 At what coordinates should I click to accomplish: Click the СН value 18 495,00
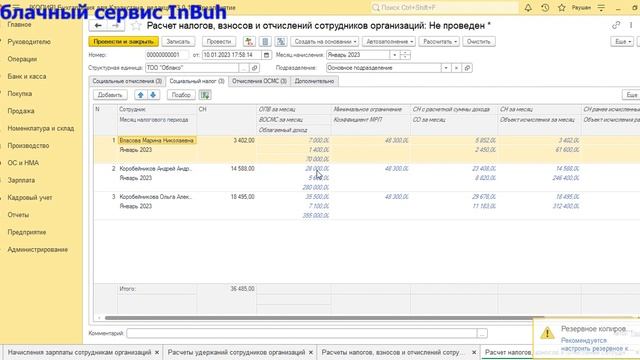pyautogui.click(x=242, y=197)
